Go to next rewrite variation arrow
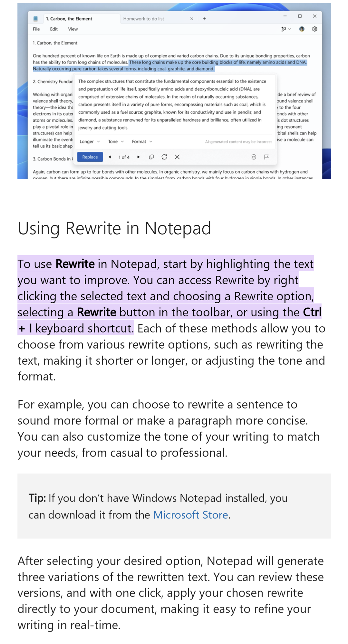348x644 pixels. pos(139,157)
